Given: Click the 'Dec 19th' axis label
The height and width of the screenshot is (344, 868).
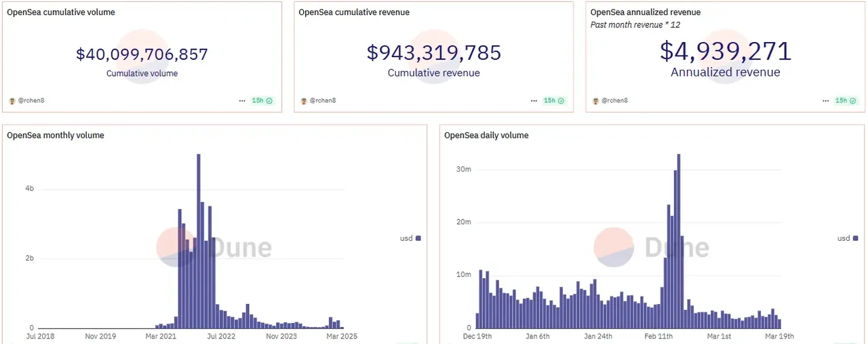Looking at the screenshot, I should pyautogui.click(x=477, y=336).
